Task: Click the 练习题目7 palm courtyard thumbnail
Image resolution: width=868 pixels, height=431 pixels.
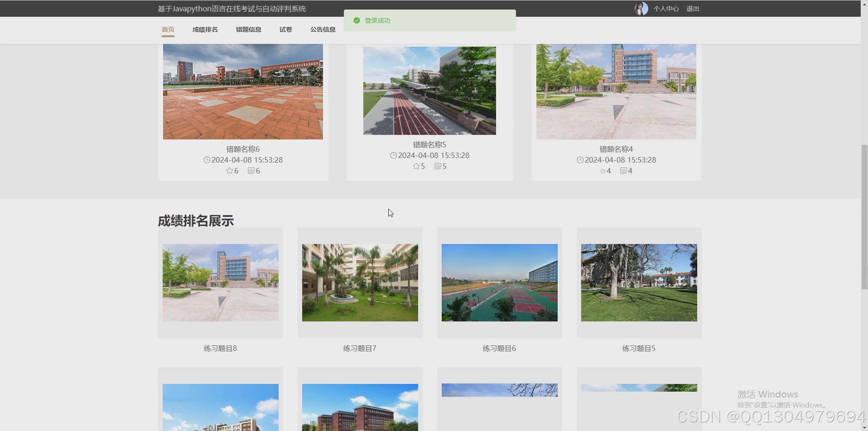Action: coord(360,283)
